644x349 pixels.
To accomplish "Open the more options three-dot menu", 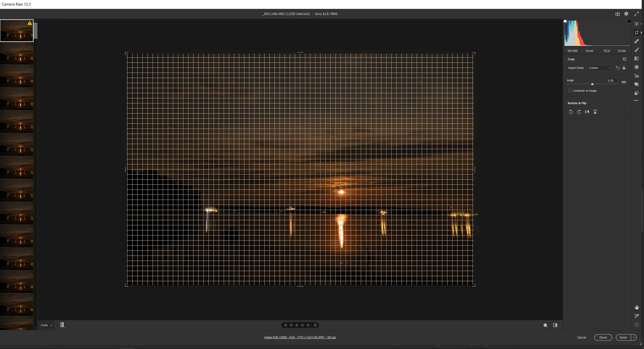I will pos(636,100).
